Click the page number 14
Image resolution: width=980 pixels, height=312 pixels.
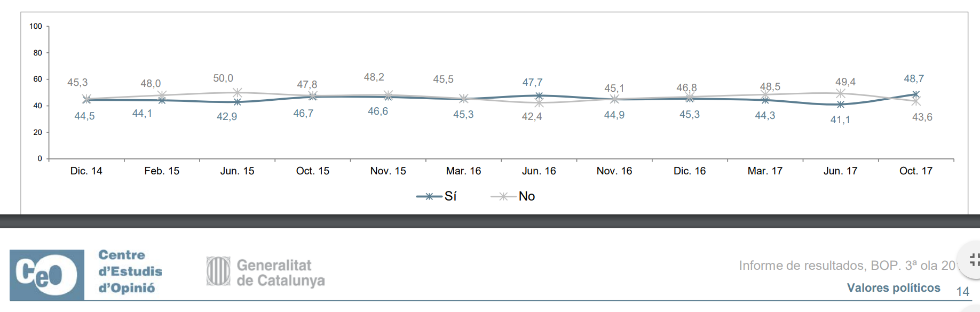tap(962, 292)
